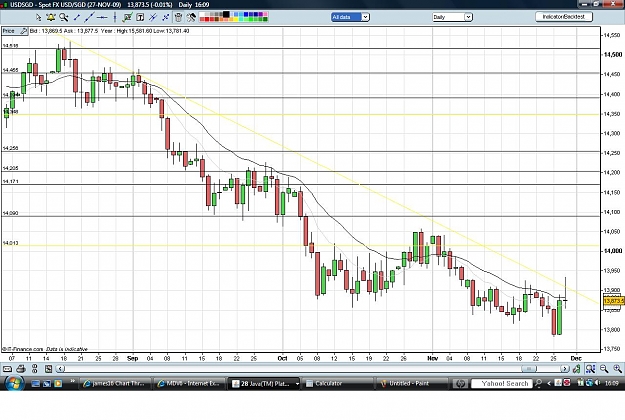This screenshot has height=420, width=625.
Task: Click the wrench next to Price label
Action: [x=23, y=31]
